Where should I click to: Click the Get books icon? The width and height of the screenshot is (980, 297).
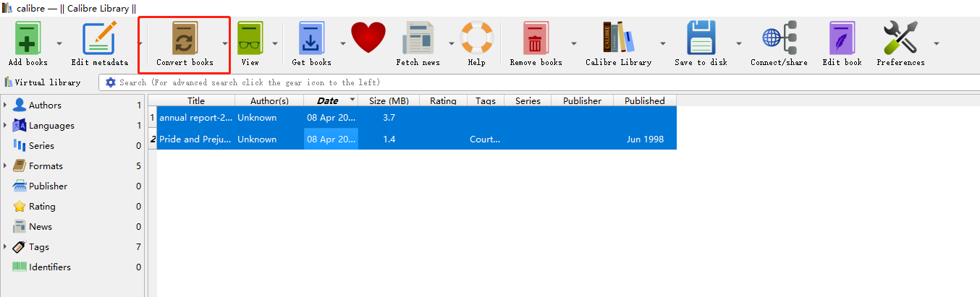pyautogui.click(x=311, y=38)
